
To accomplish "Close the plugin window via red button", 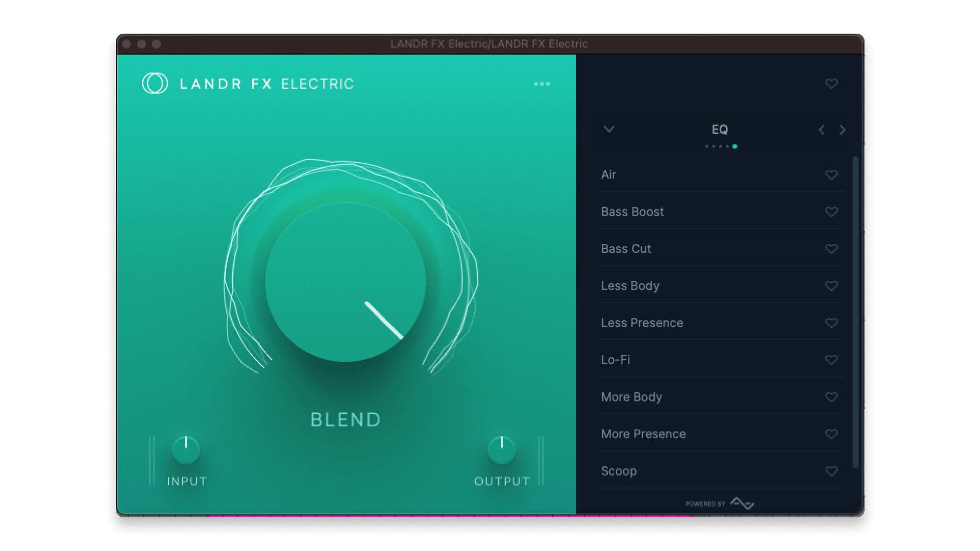I will click(127, 44).
